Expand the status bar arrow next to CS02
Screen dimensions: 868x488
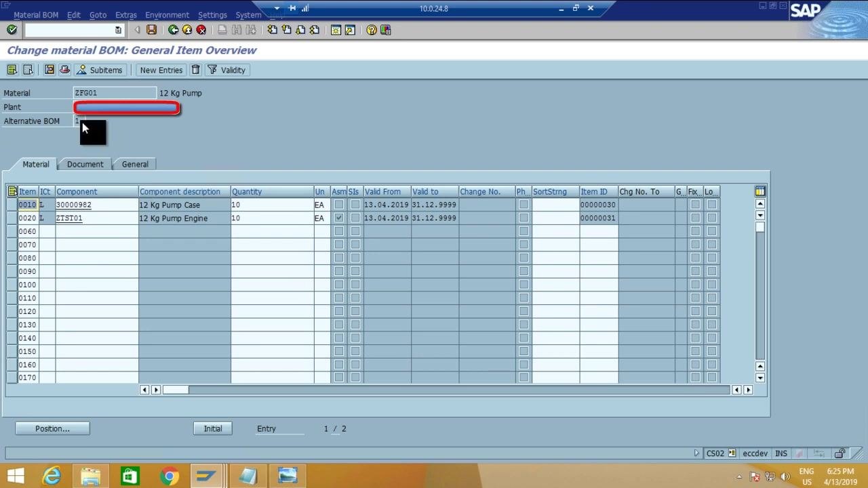(696, 453)
